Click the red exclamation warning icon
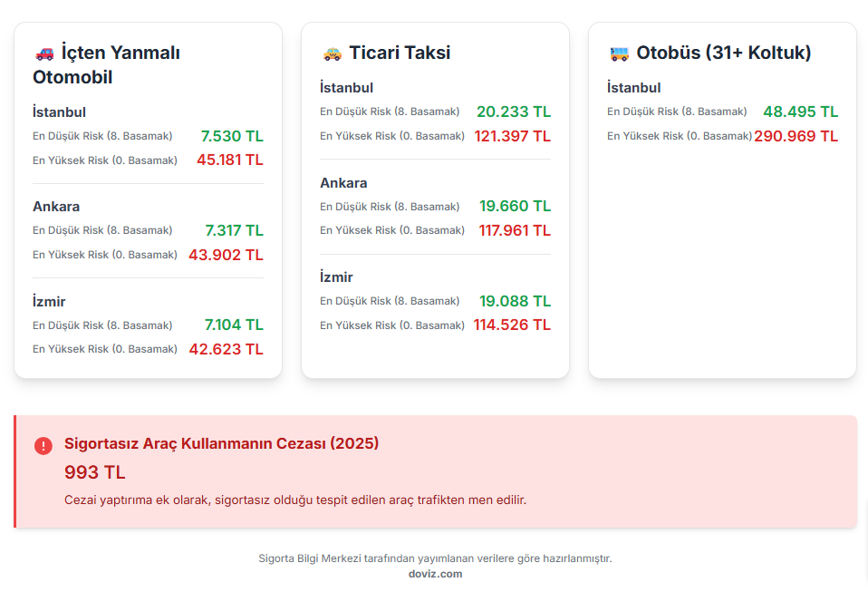The height and width of the screenshot is (592, 868). (x=43, y=445)
